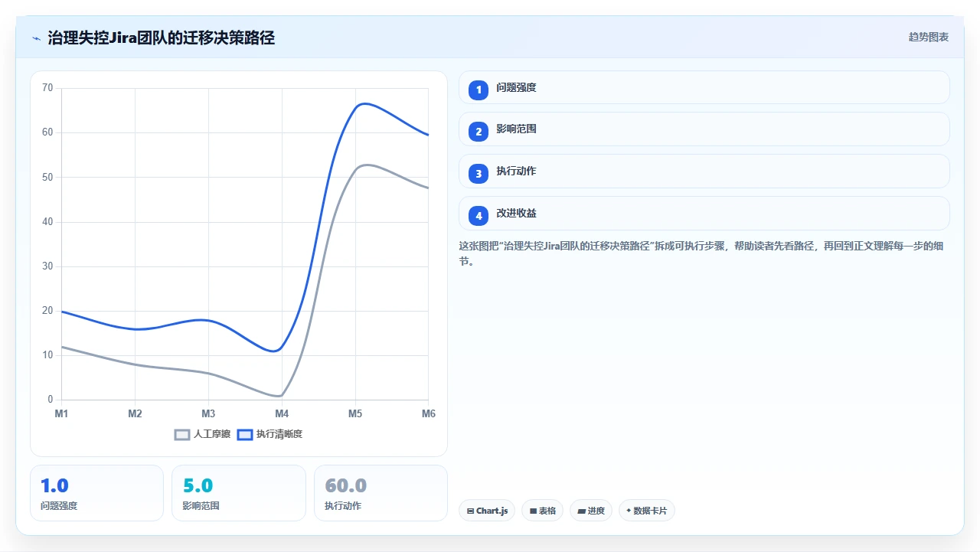Click the 表格 tag
The width and height of the screenshot is (980, 552).
[543, 511]
